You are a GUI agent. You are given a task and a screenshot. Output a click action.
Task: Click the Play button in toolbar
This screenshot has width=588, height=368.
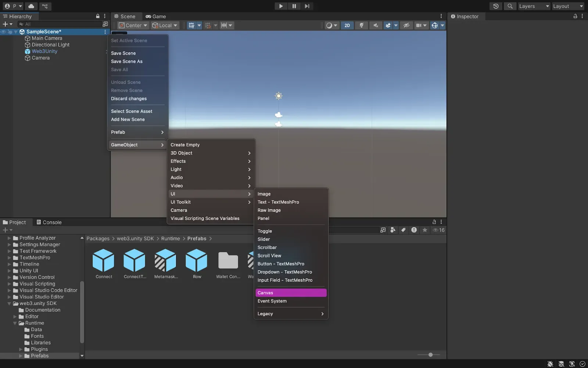(x=281, y=6)
